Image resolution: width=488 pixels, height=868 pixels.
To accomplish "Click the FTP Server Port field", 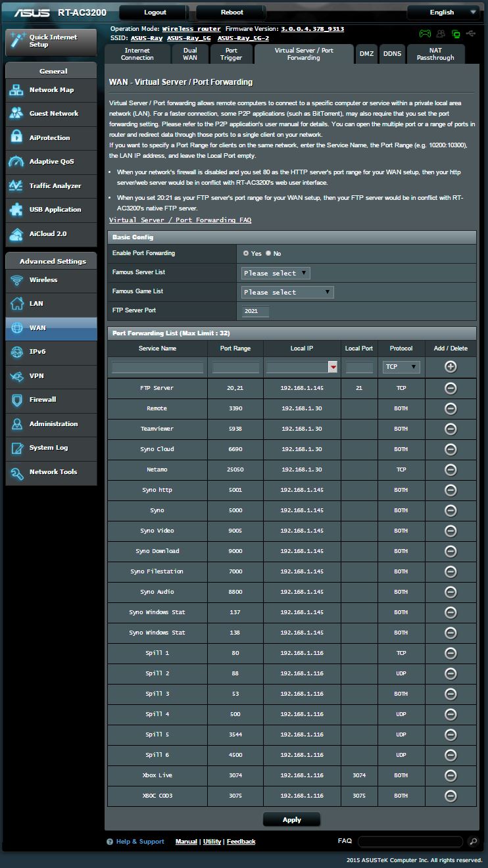I will 255,311.
